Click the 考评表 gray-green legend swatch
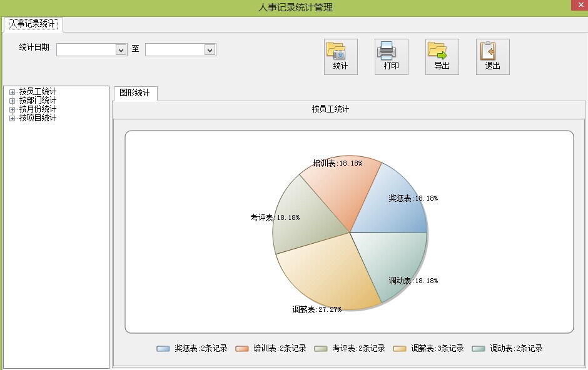The image size is (588, 370). (x=320, y=349)
